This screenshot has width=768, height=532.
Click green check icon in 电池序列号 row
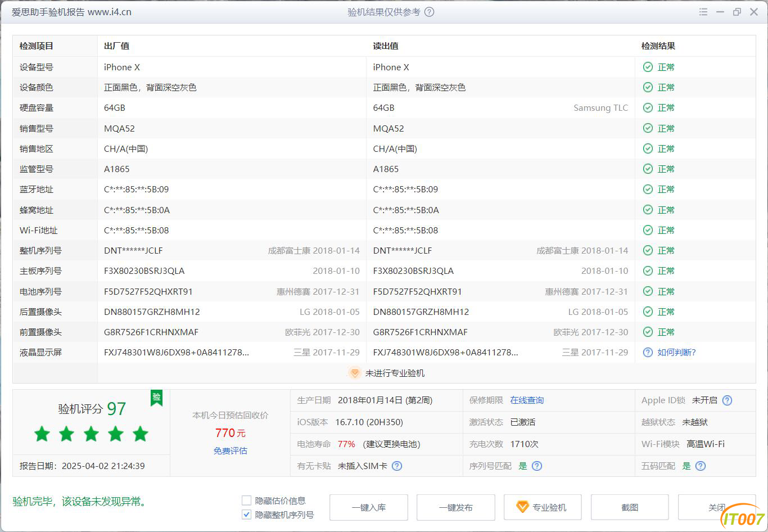click(648, 291)
